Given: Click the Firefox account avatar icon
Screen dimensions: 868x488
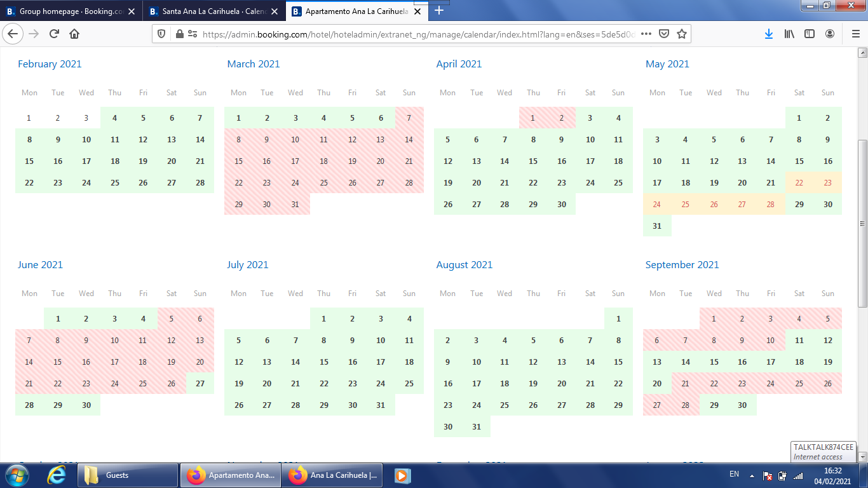Looking at the screenshot, I should coord(830,34).
